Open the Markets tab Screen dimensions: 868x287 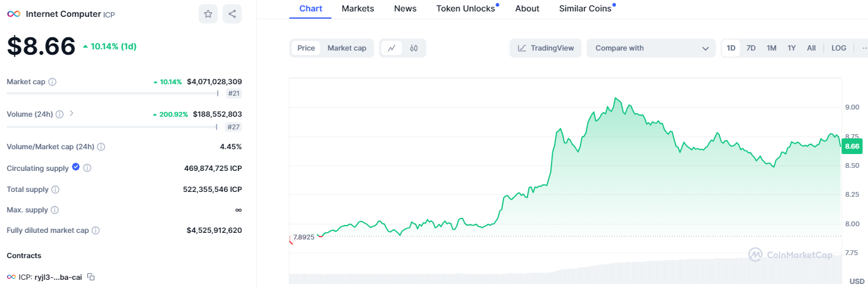[358, 8]
